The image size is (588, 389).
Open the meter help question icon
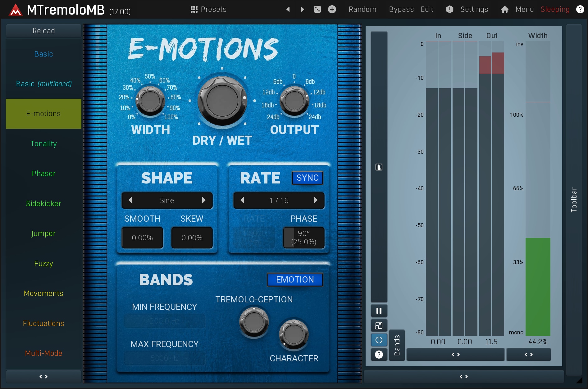[379, 355]
